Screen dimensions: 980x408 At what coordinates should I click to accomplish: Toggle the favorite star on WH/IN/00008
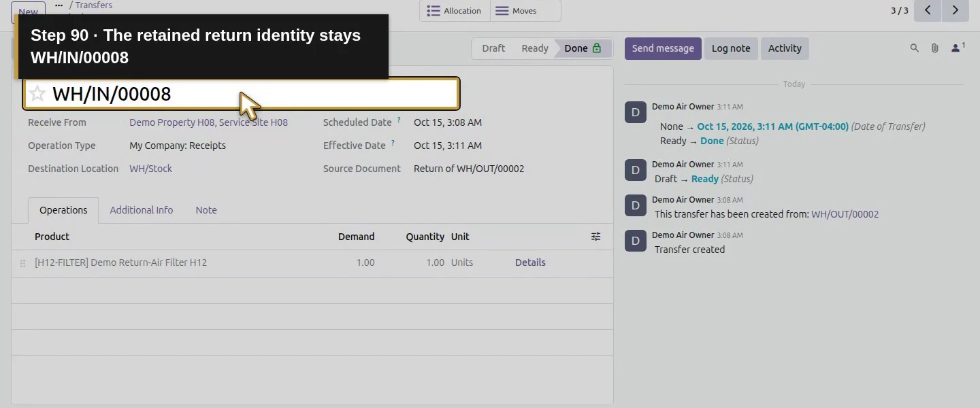[x=37, y=94]
